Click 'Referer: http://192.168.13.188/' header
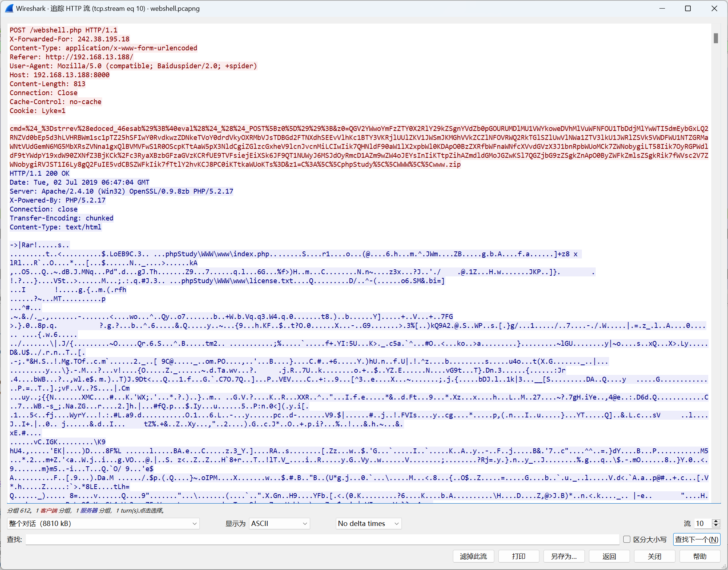Screen dimensions: 728x570 (71, 57)
